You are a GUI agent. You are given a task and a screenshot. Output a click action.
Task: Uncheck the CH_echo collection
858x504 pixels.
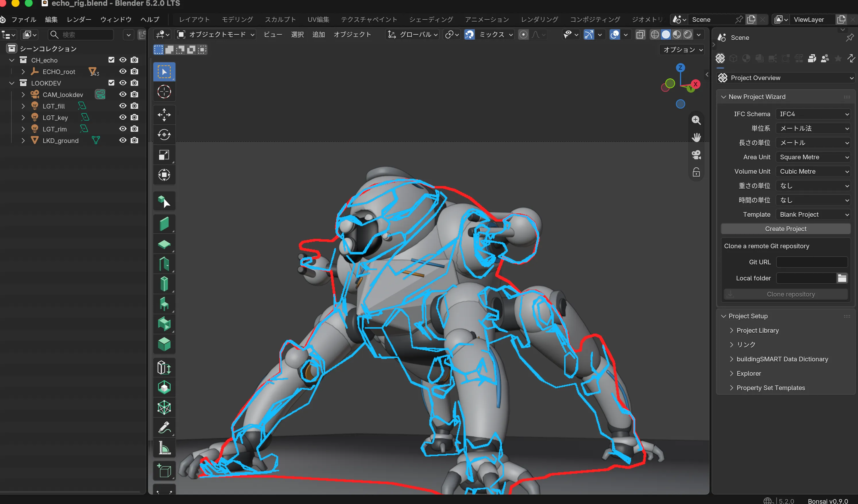pos(111,60)
